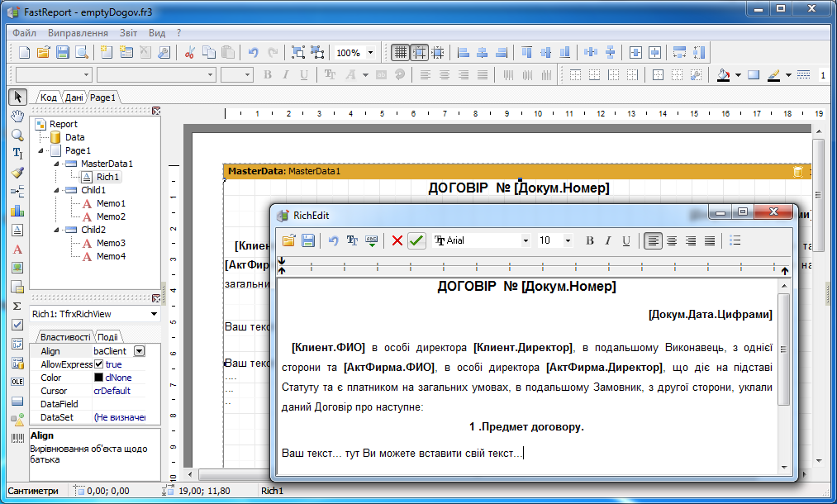
Task: Select the Zoom magnifier tool in left toolbar
Action: coord(17,135)
